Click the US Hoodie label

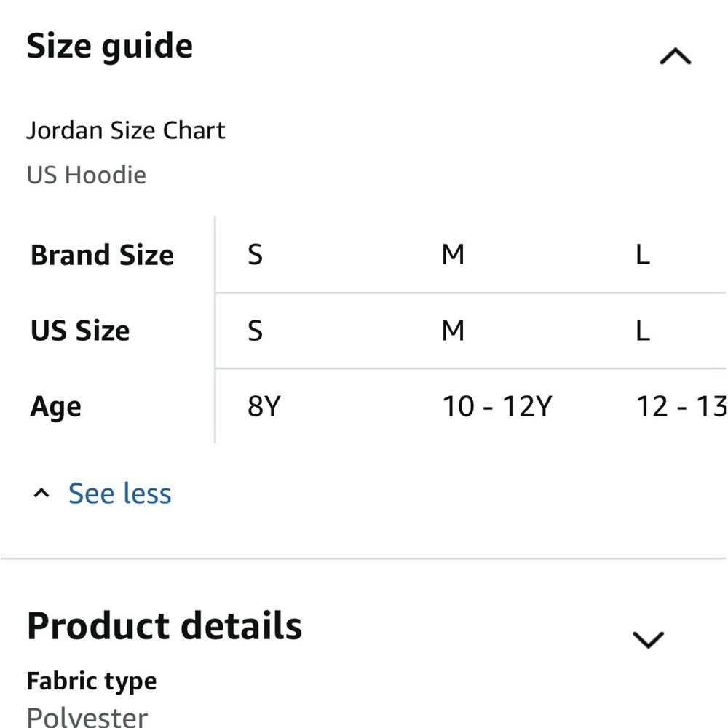tap(87, 174)
